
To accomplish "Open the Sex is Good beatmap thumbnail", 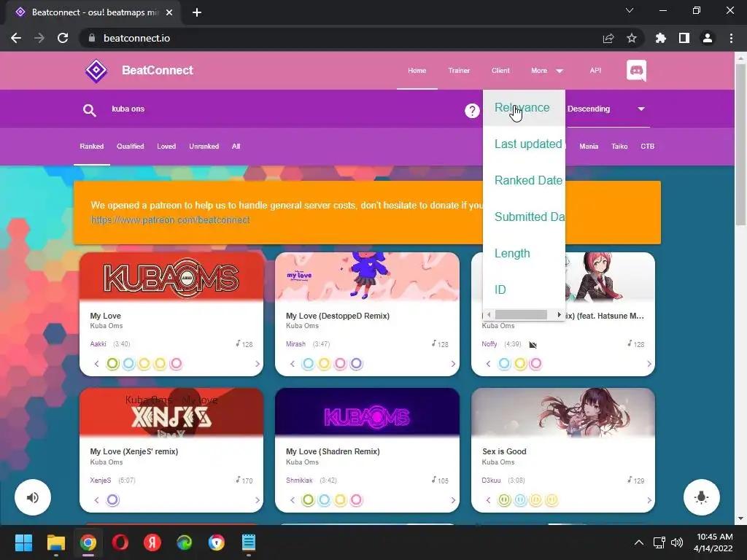I will pyautogui.click(x=562, y=413).
